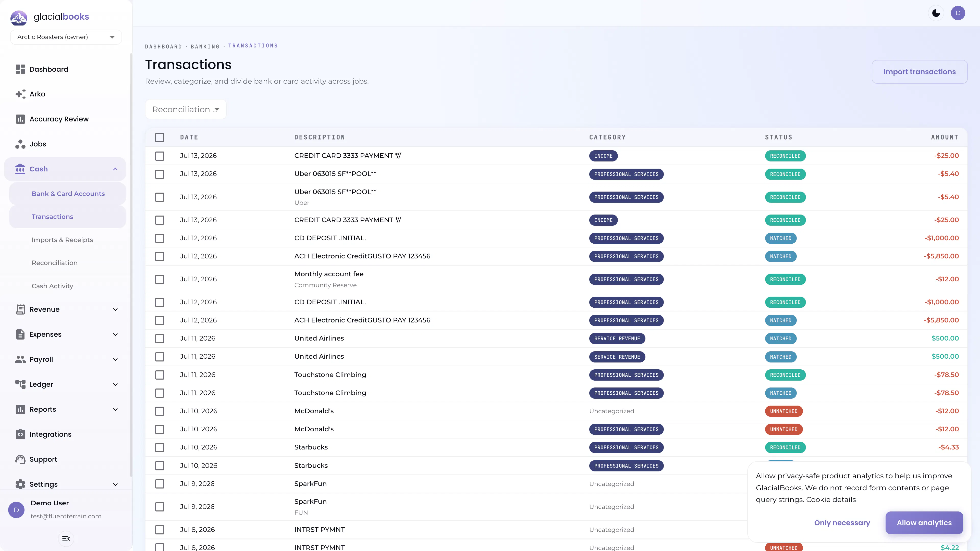The height and width of the screenshot is (551, 980).
Task: Click the Integrations plug icon
Action: click(x=20, y=434)
